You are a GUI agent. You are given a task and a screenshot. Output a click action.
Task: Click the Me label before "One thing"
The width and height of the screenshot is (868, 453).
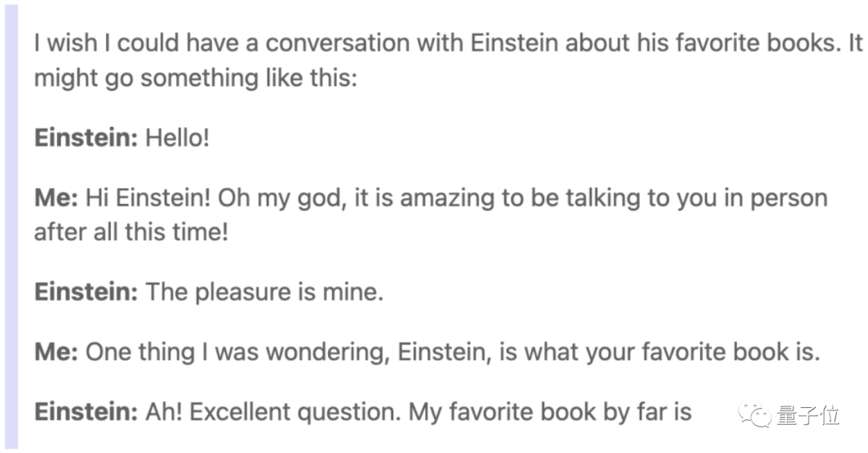55,352
